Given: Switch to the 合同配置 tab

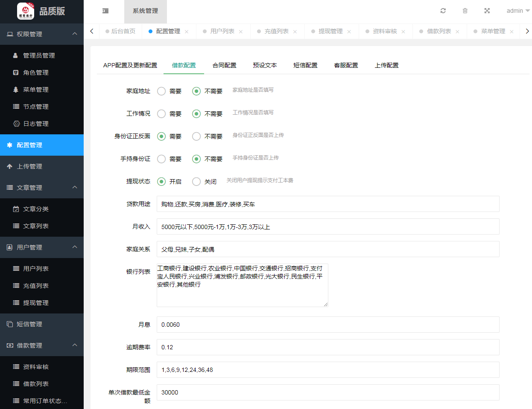Looking at the screenshot, I should click(x=224, y=65).
